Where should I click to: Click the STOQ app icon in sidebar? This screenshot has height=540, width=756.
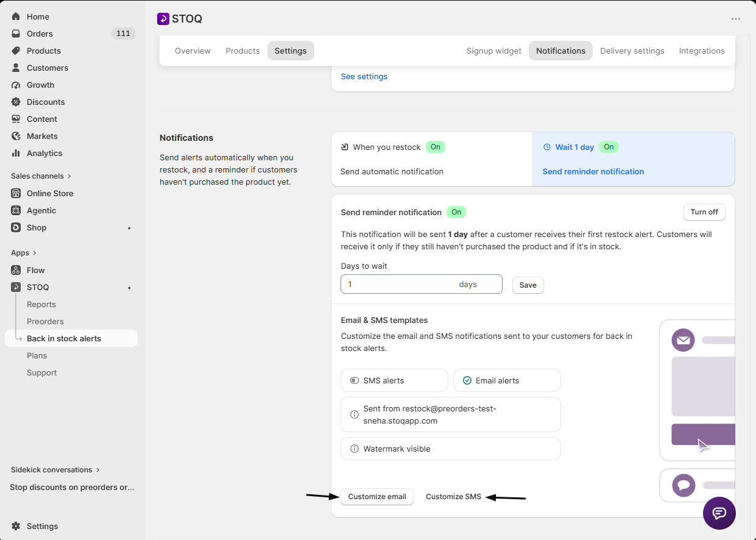click(16, 287)
